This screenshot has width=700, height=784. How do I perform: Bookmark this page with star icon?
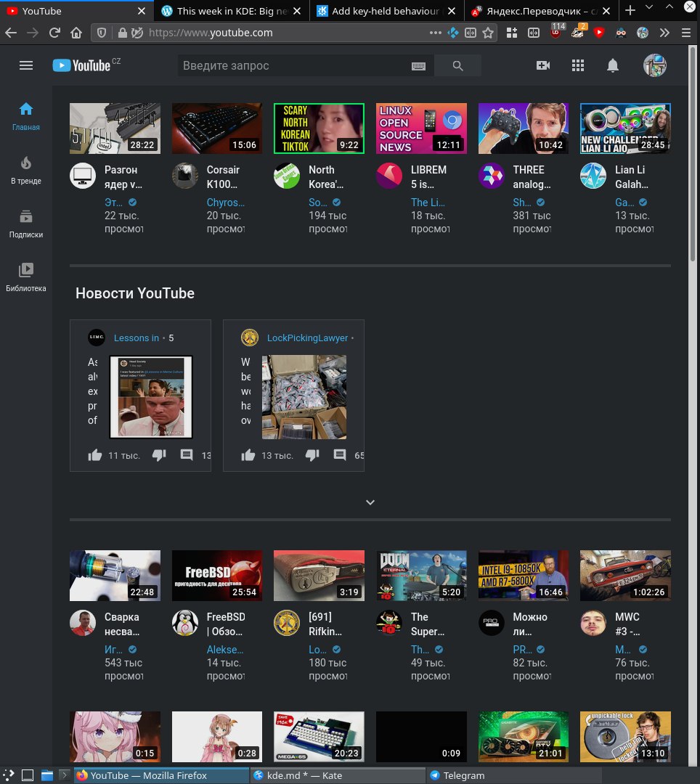click(488, 33)
